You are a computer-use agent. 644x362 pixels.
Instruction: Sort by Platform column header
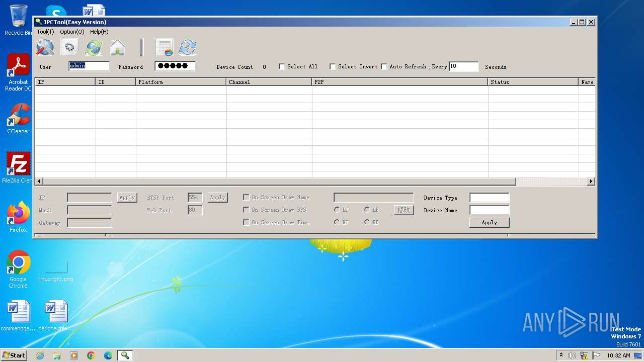[x=181, y=82]
